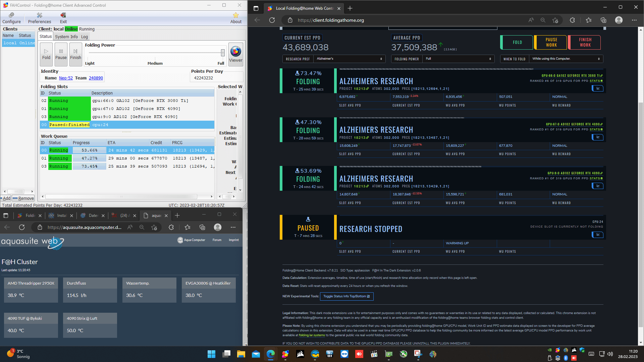Open volume control in system tray

pos(610,354)
